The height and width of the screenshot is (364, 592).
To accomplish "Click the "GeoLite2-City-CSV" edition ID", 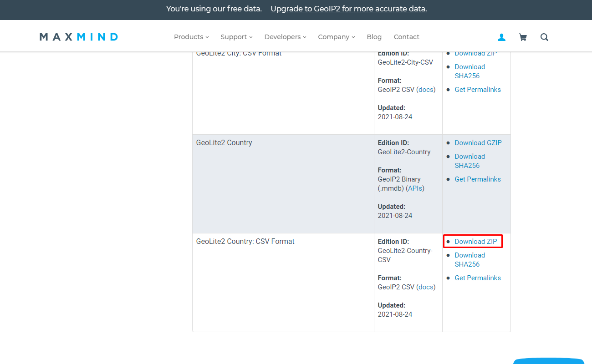I will (x=405, y=62).
